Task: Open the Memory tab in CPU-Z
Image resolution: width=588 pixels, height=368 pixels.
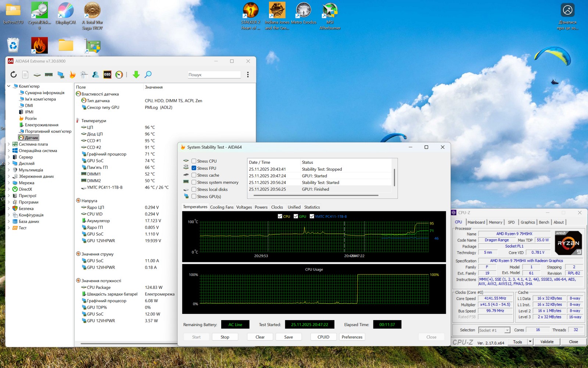Action: click(x=495, y=222)
